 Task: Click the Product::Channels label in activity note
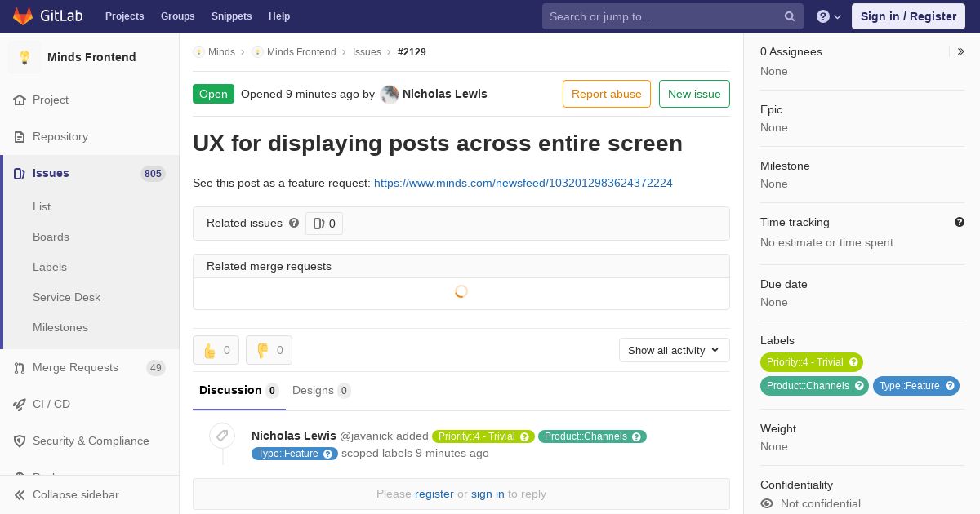pyautogui.click(x=592, y=436)
